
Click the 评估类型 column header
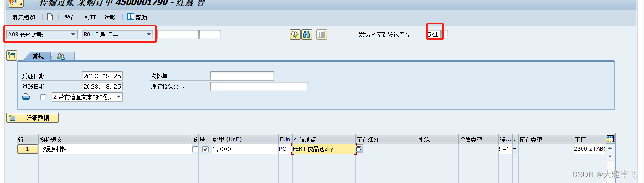pyautogui.click(x=478, y=139)
